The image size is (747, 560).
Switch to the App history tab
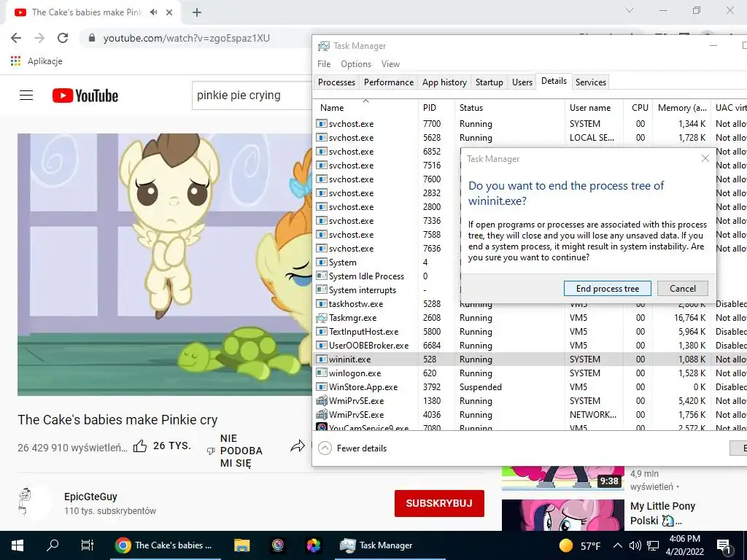click(444, 82)
